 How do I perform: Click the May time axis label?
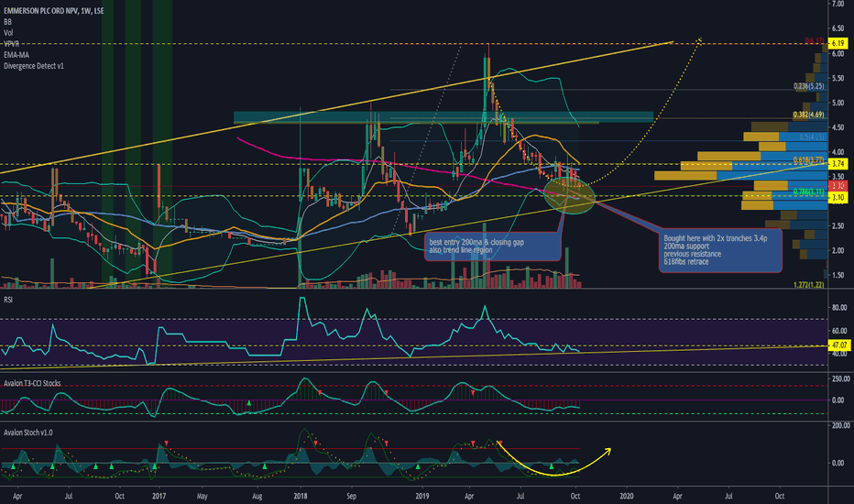pos(203,496)
